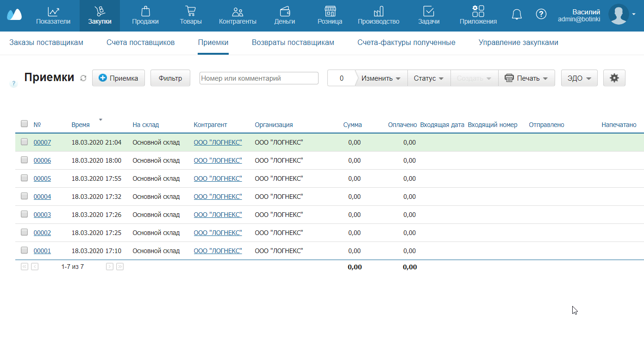Create a new Приемка with the button
This screenshot has height=337, width=644.
coord(119,78)
